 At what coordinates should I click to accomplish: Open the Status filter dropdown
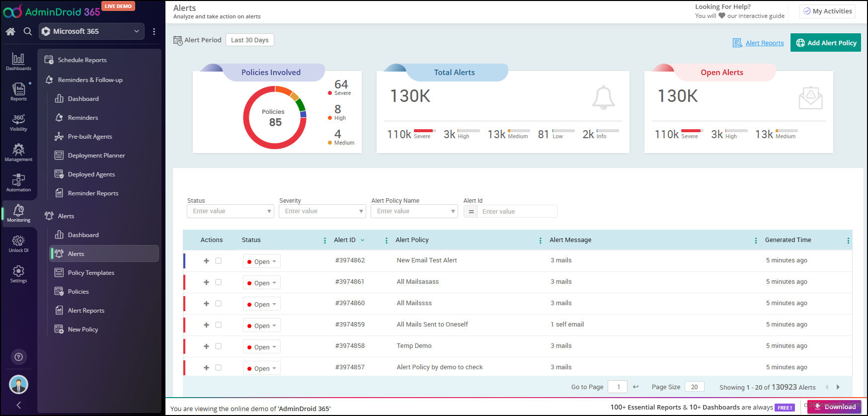click(x=231, y=211)
